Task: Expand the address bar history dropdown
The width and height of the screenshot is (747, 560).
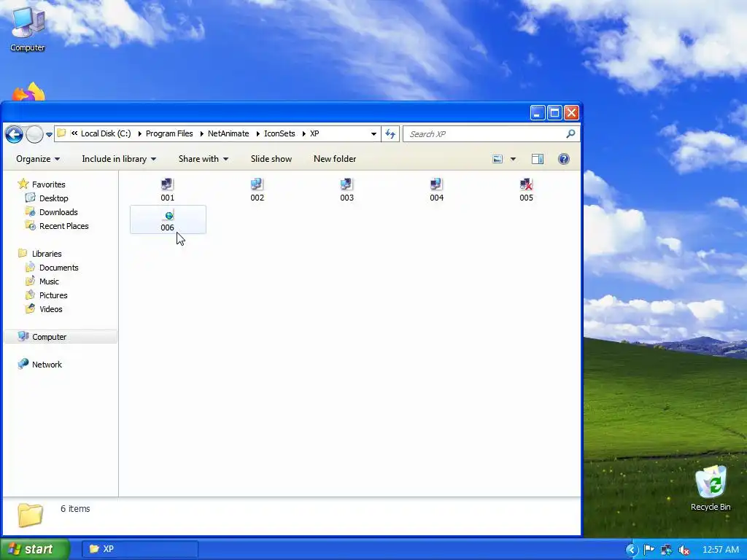Action: 373,134
